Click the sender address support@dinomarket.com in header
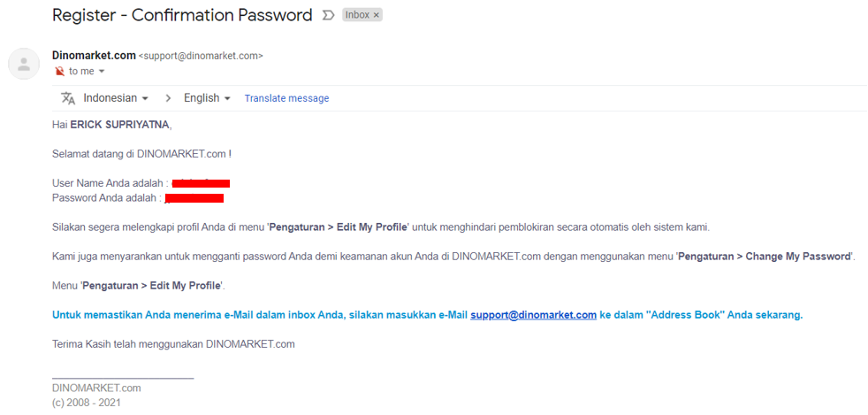The height and width of the screenshot is (415, 868). point(201,56)
